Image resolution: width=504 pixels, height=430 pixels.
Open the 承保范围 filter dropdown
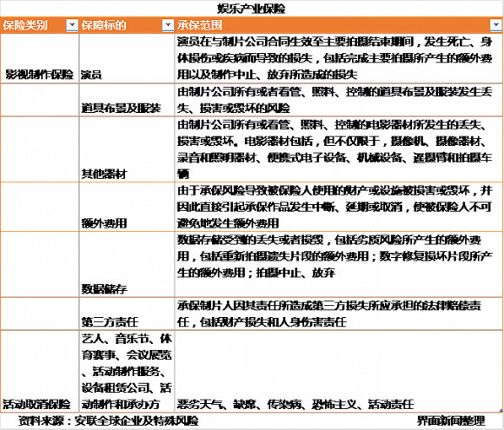point(496,25)
